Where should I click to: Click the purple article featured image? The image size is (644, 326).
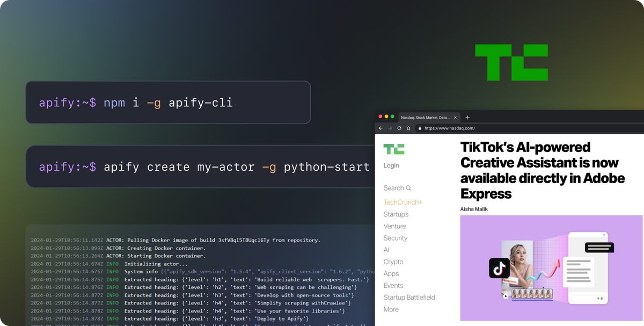coord(552,267)
